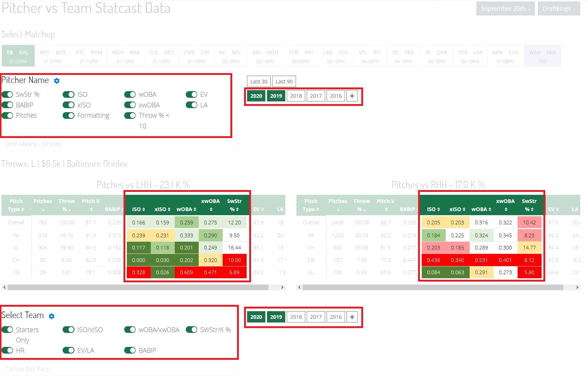This screenshot has height=379, width=588.
Task: Toggle the SwStr % switch off
Action: click(x=7, y=94)
